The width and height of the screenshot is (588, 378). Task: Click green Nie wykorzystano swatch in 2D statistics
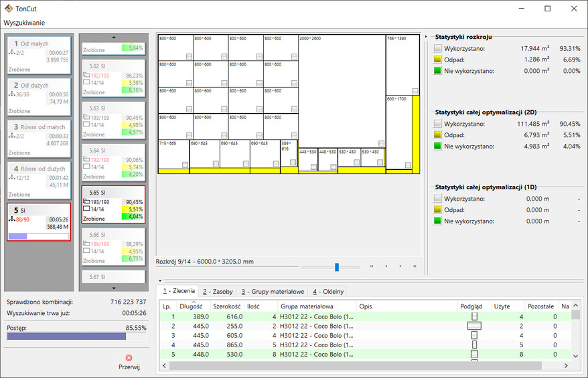437,146
